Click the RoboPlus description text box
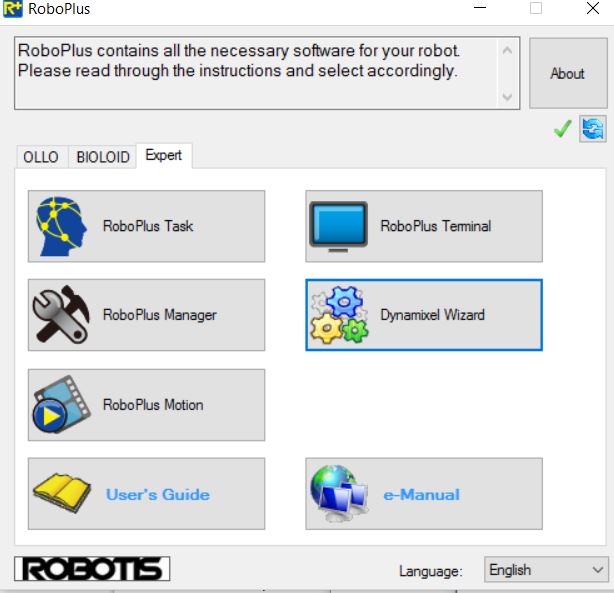This screenshot has height=593, width=614. pyautogui.click(x=267, y=73)
